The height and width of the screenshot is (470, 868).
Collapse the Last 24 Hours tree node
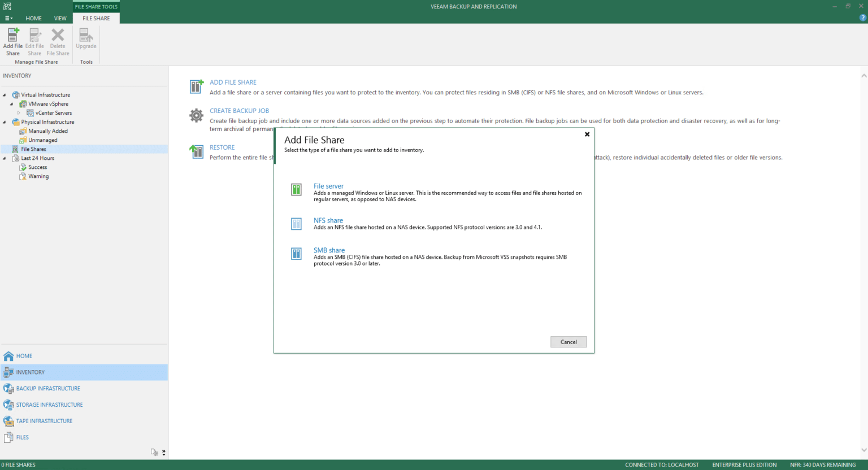pyautogui.click(x=5, y=158)
